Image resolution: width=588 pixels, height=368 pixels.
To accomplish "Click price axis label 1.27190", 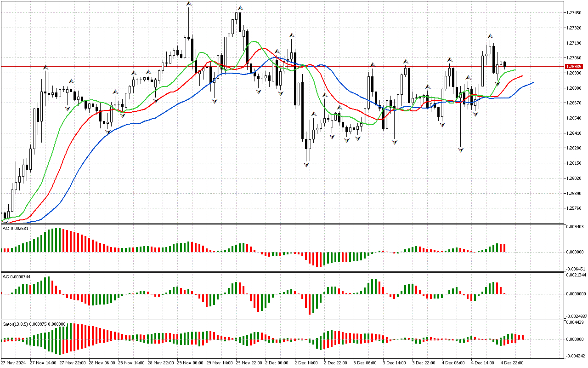I will [x=575, y=43].
